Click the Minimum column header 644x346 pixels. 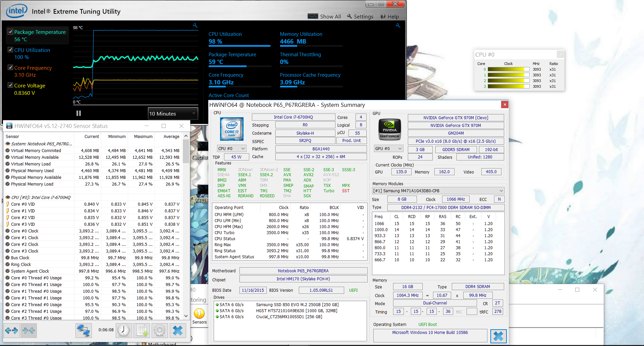click(x=114, y=136)
